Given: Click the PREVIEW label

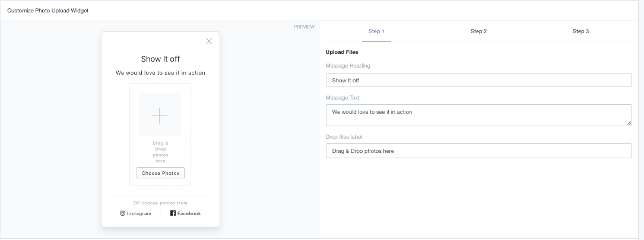Looking at the screenshot, I should [x=304, y=27].
